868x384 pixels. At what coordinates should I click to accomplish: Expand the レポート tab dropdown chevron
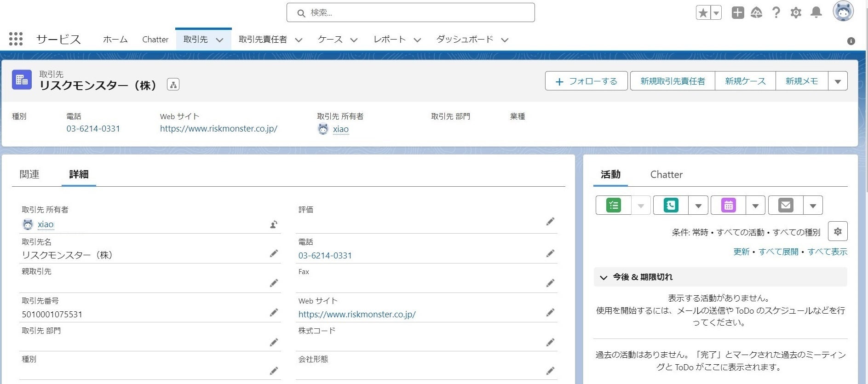pyautogui.click(x=417, y=40)
